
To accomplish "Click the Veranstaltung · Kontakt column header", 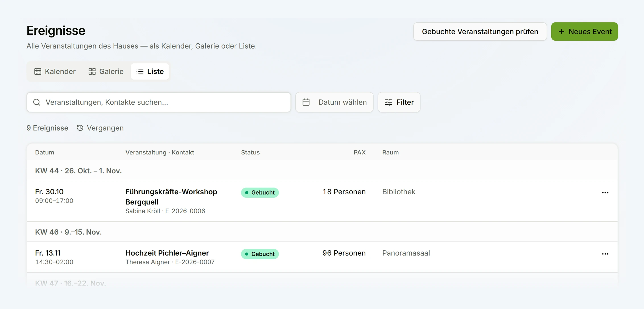I will [160, 152].
